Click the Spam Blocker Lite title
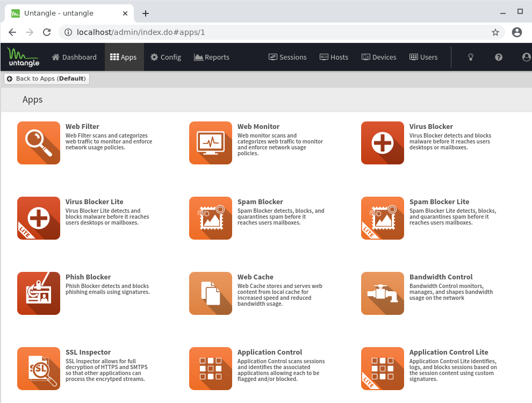This screenshot has width=532, height=403. coord(440,202)
